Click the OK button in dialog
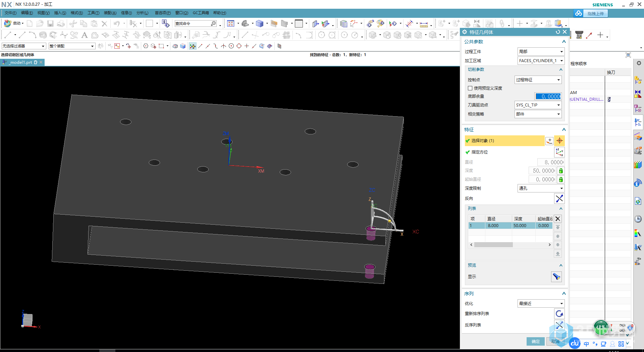The height and width of the screenshot is (352, 644). pyautogui.click(x=536, y=341)
